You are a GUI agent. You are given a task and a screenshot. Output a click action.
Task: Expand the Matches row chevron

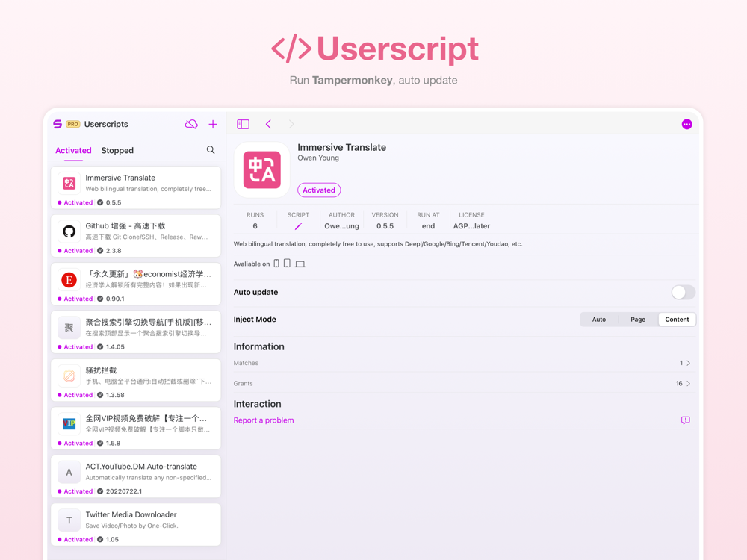click(689, 363)
